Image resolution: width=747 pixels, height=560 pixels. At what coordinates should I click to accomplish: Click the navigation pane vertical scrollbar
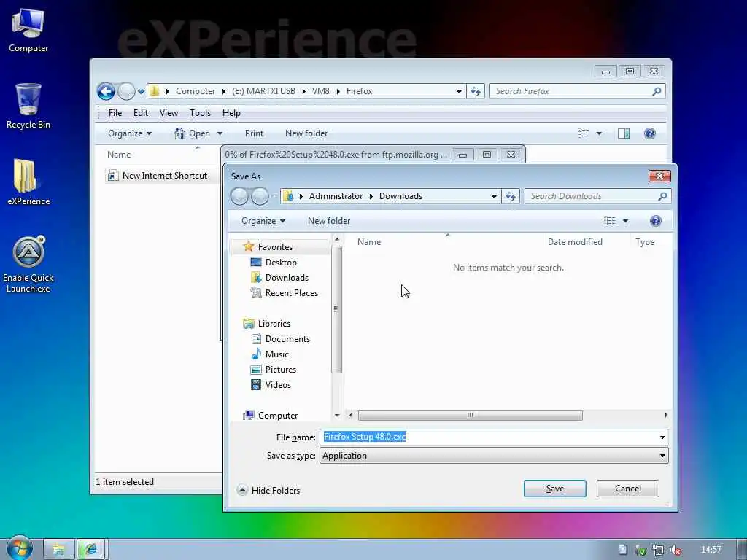click(x=336, y=309)
